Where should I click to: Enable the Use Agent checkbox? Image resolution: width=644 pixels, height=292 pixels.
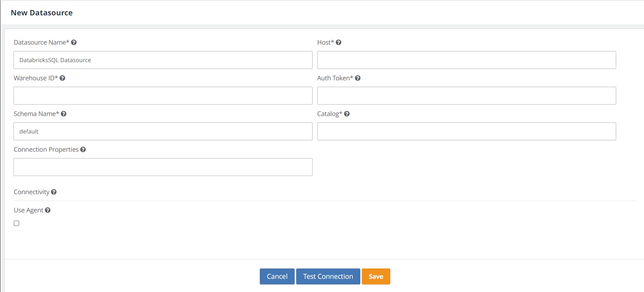(x=16, y=223)
